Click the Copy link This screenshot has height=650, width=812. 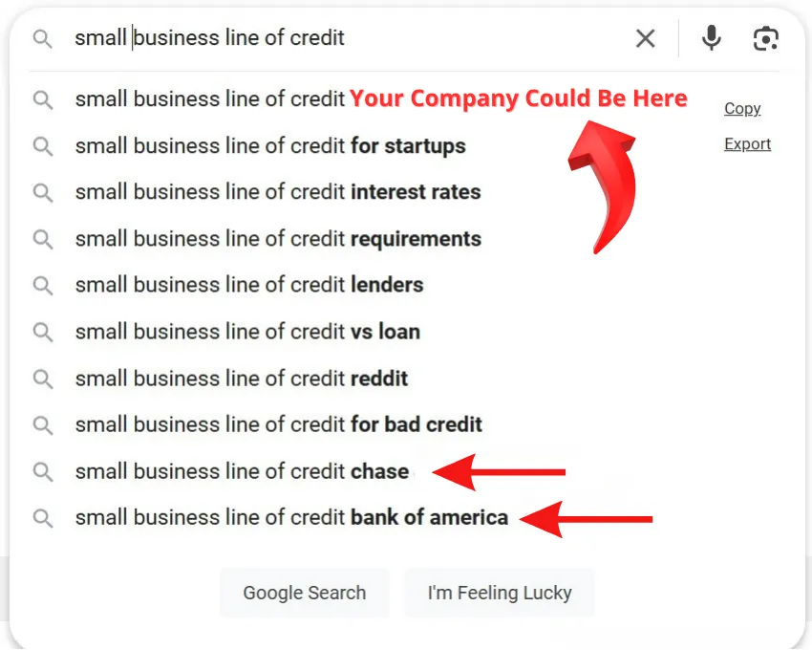[x=742, y=108]
